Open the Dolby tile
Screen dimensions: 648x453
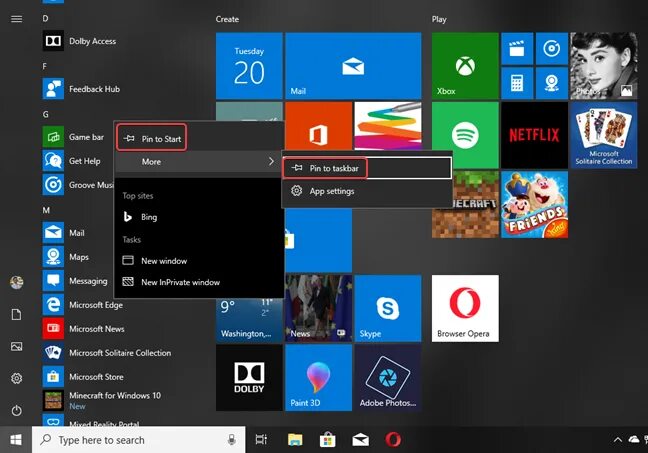[x=249, y=378]
